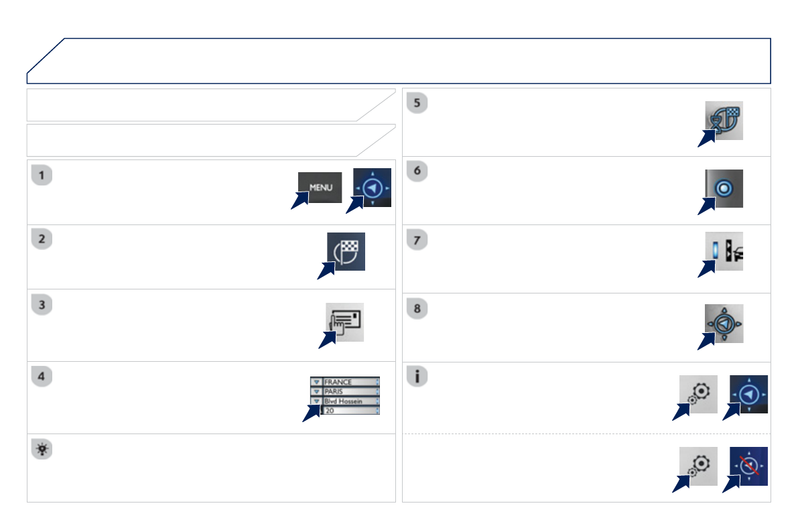This screenshot has width=798, height=532.
Task: Click the house number field showing 20
Action: click(350, 410)
